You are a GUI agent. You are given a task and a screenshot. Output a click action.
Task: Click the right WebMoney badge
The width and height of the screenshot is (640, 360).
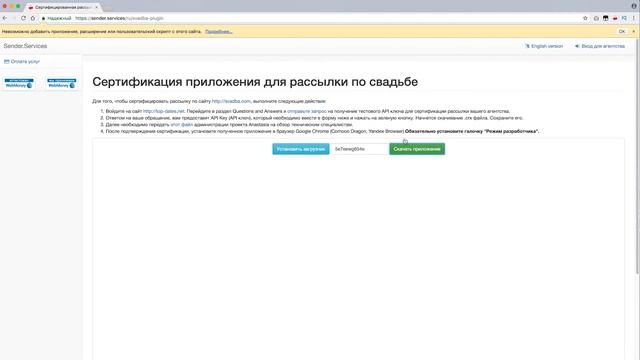point(62,83)
